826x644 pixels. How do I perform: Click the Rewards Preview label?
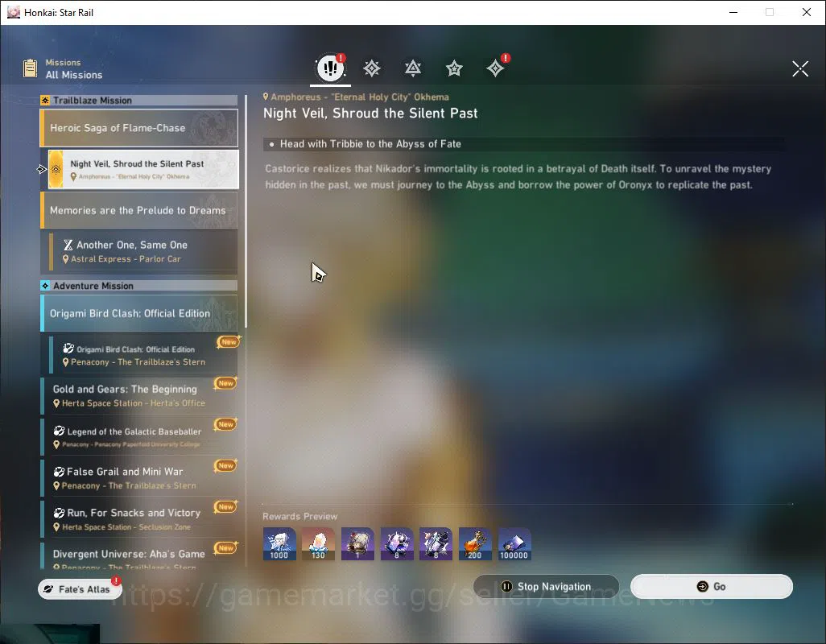click(x=299, y=517)
